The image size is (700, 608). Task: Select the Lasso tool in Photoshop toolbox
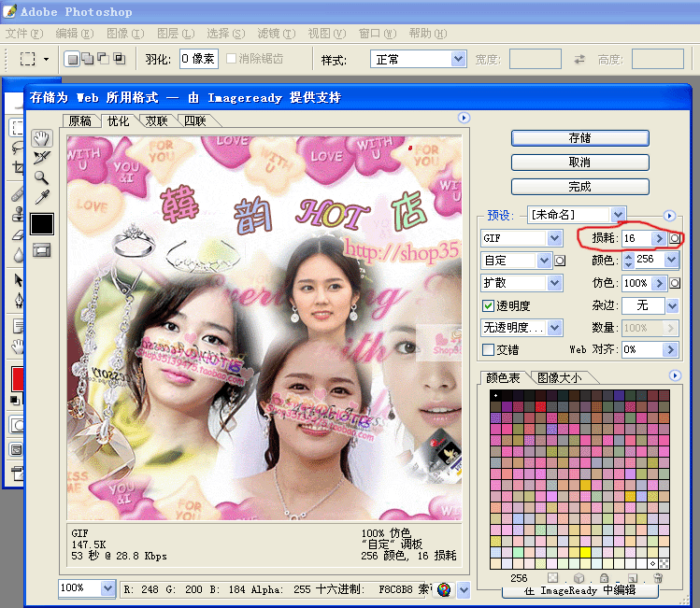(17, 148)
